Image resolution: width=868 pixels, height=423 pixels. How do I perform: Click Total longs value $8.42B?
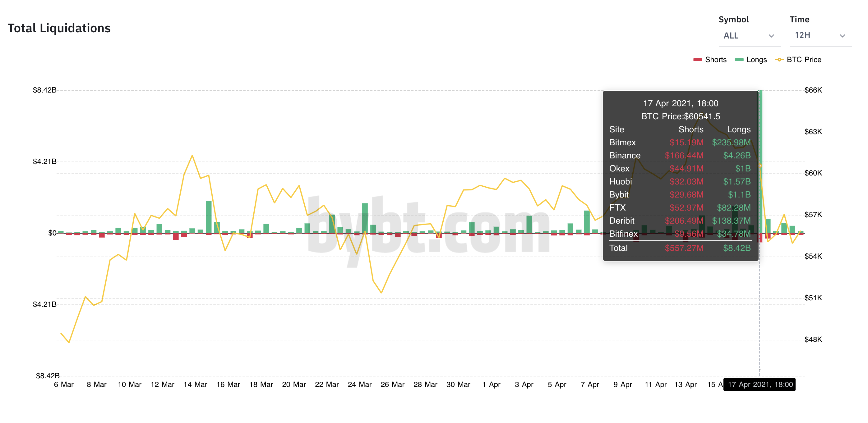pyautogui.click(x=737, y=248)
